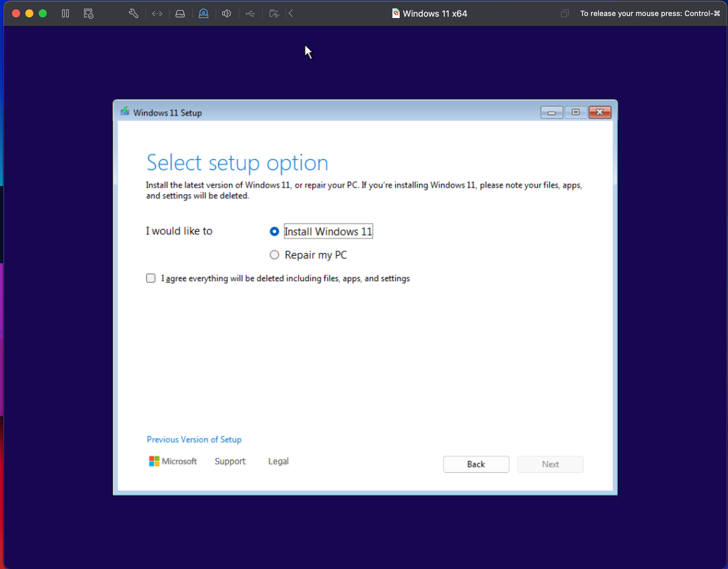Click the hard disk device icon
Image resolution: width=728 pixels, height=569 pixels.
coord(180,13)
